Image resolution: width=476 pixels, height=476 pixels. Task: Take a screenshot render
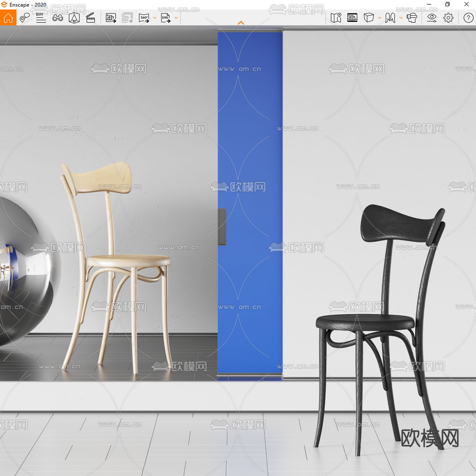tap(111, 18)
